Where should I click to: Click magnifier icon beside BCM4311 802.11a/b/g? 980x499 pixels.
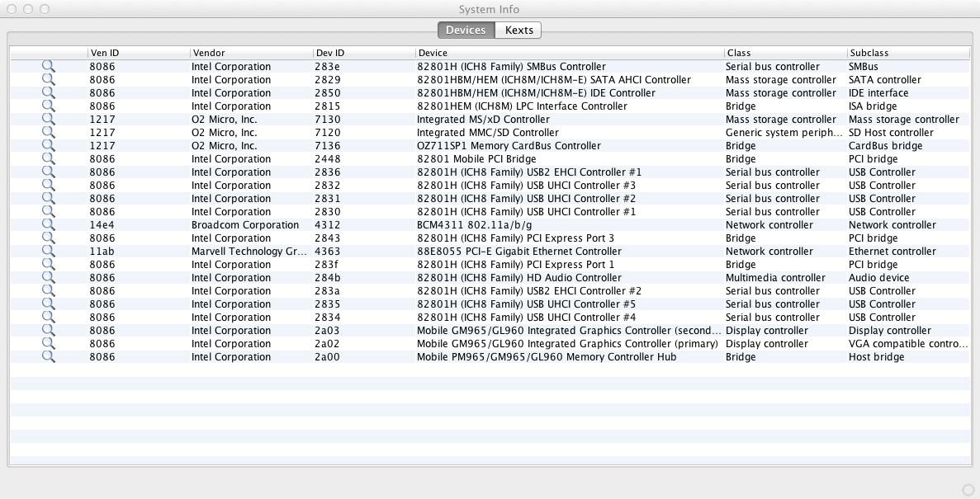click(x=49, y=225)
